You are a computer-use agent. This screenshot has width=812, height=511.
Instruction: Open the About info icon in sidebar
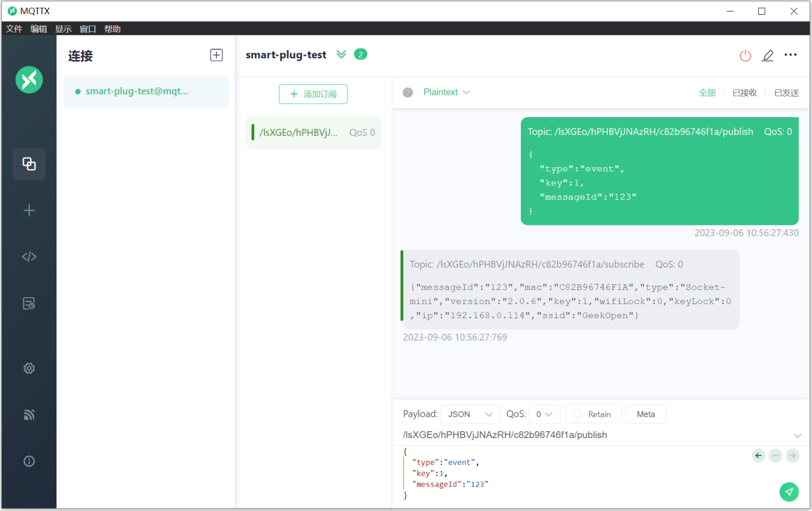(x=29, y=461)
